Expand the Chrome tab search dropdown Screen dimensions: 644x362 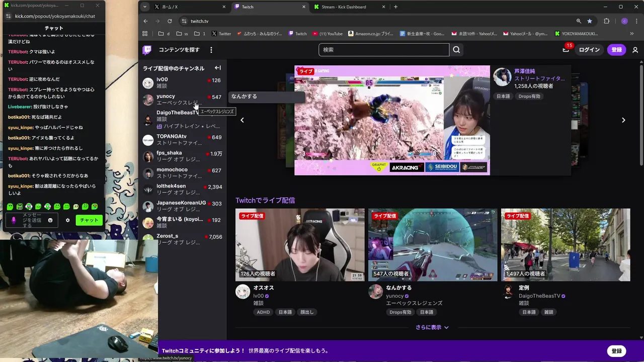(x=145, y=7)
